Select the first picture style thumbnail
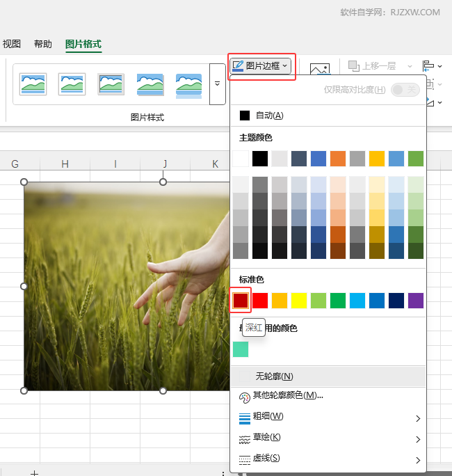 (x=33, y=84)
